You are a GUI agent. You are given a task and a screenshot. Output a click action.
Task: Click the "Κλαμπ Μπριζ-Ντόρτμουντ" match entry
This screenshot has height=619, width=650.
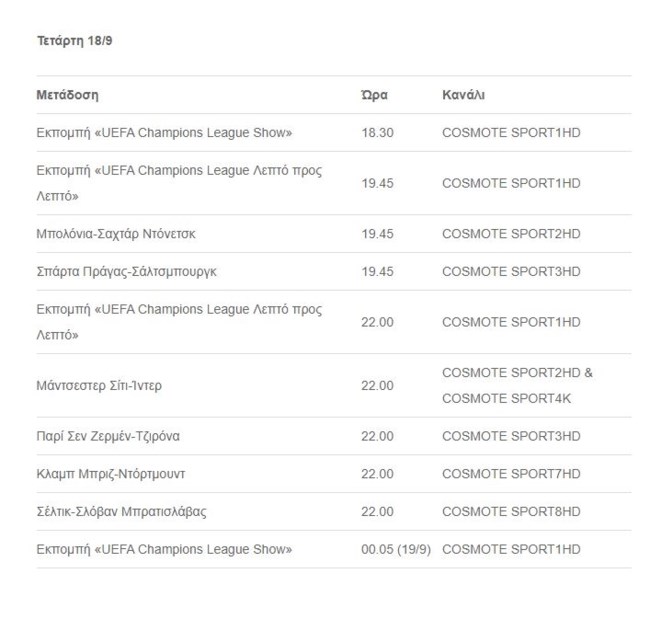110,474
